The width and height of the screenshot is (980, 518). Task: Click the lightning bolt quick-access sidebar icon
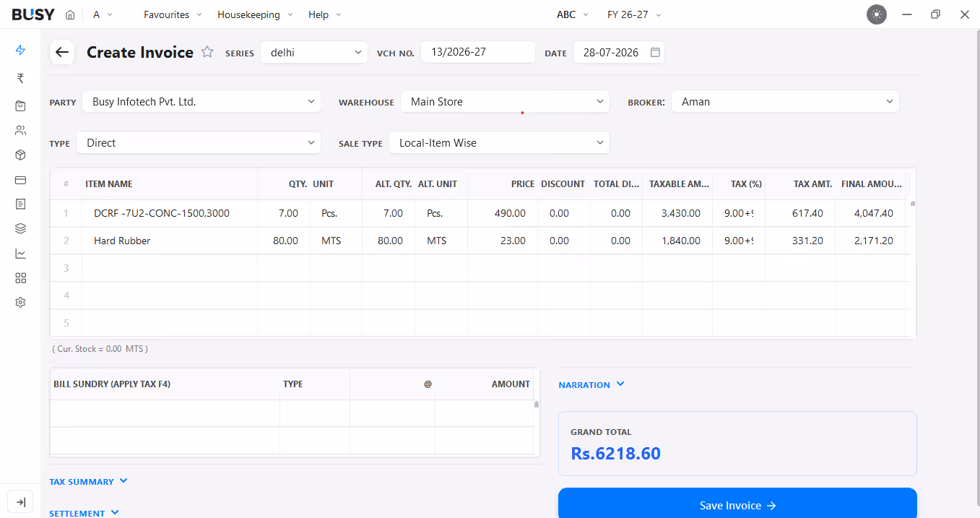pos(20,51)
